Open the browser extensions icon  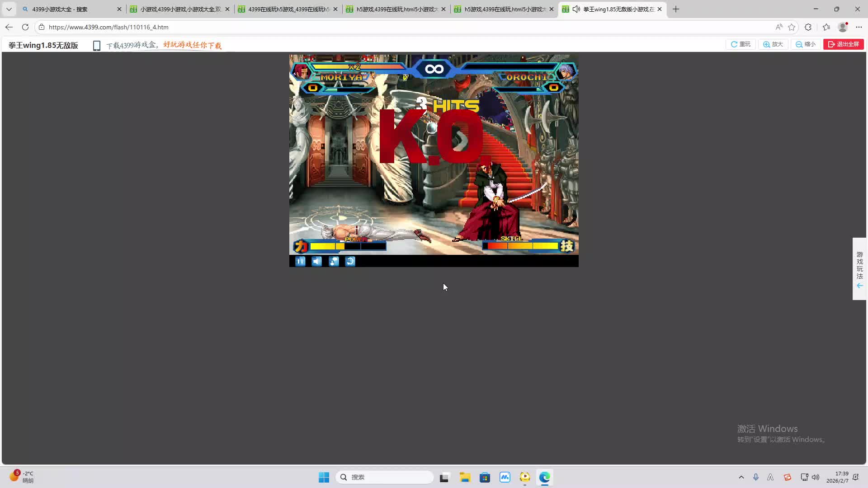tap(808, 27)
